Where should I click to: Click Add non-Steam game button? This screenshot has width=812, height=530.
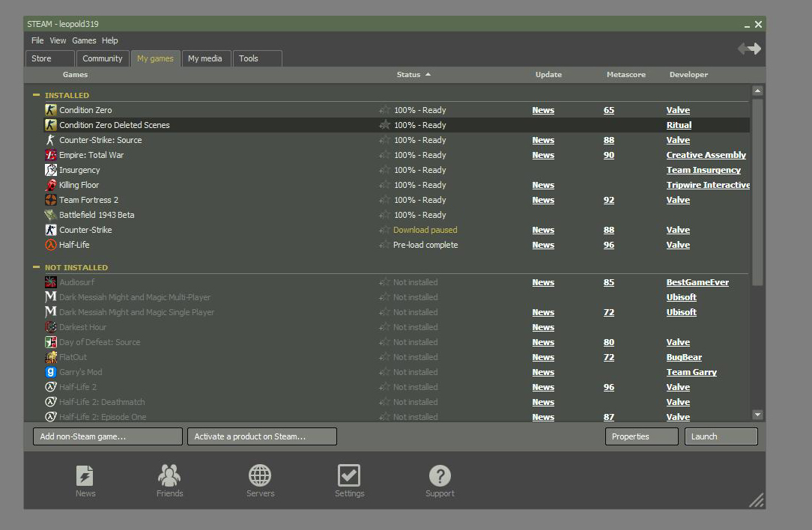108,436
